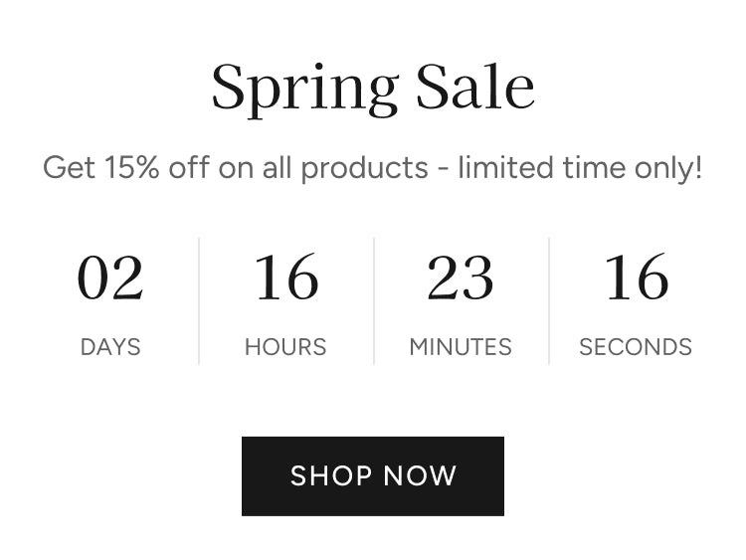746x560 pixels.
Task: Click the divider between hours and minutes
Action: (x=374, y=300)
